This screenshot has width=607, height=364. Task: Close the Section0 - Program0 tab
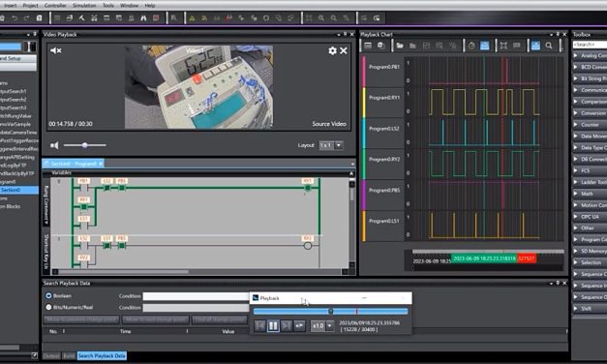click(101, 164)
